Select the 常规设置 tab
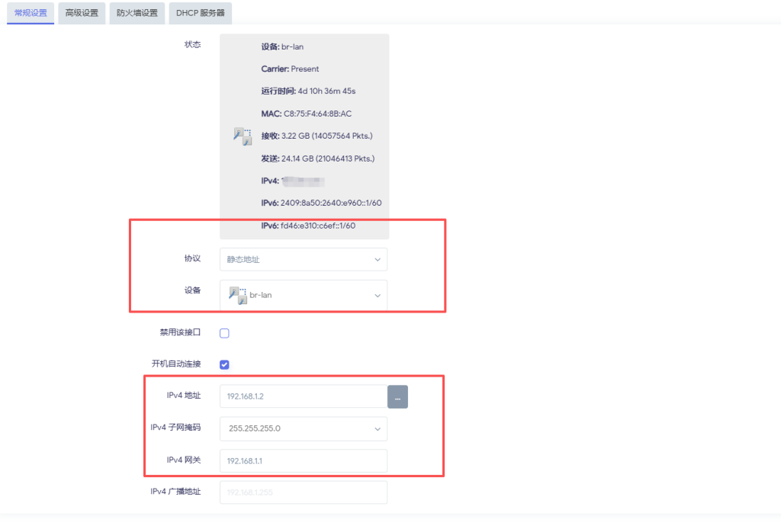781x532 pixels. pyautogui.click(x=30, y=13)
